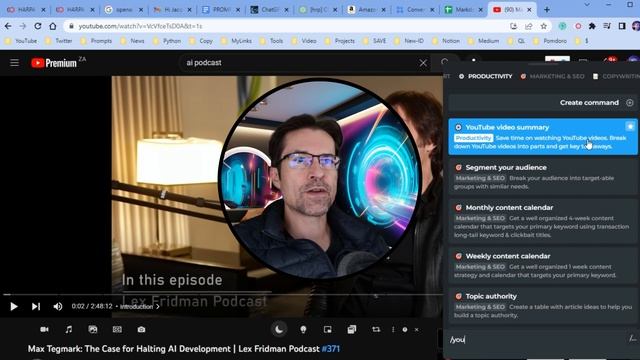Switch to the MARKETING & SEO tab

(x=552, y=76)
